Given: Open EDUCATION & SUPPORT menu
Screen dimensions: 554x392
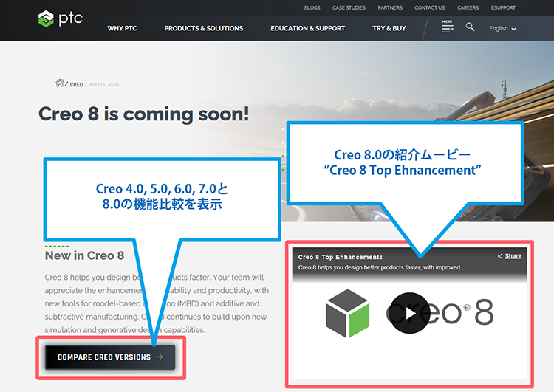Looking at the screenshot, I should click(x=308, y=28).
